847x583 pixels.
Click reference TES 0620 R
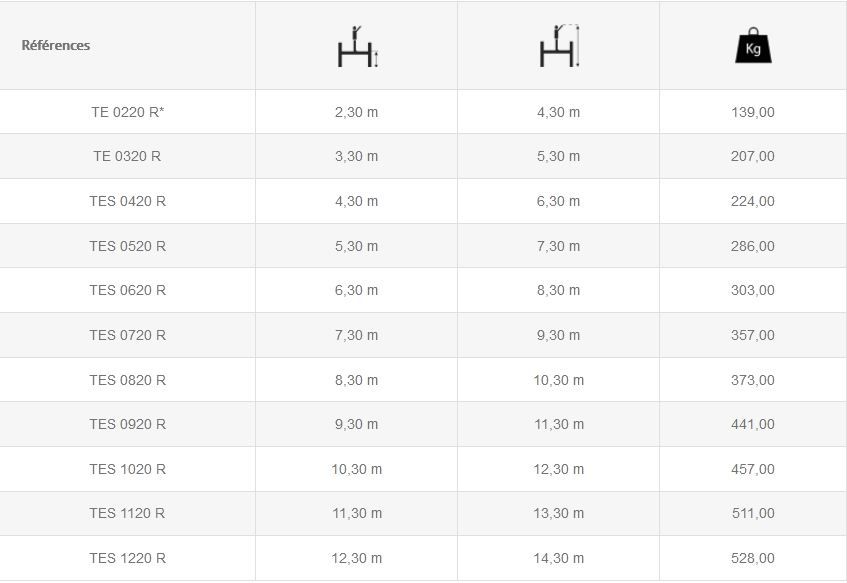tap(127, 290)
